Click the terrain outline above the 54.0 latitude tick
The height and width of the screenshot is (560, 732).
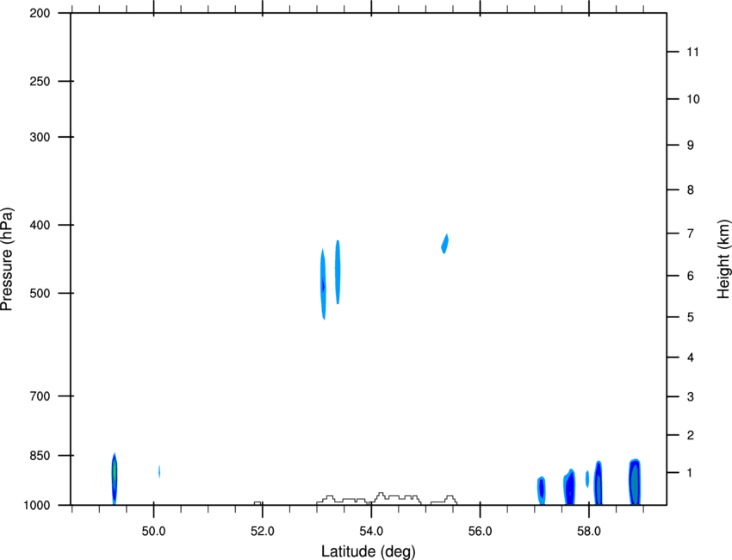(x=369, y=498)
